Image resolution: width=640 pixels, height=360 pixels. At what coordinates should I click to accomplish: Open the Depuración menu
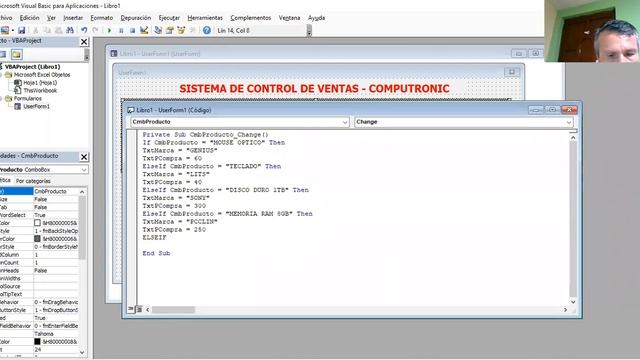[136, 18]
